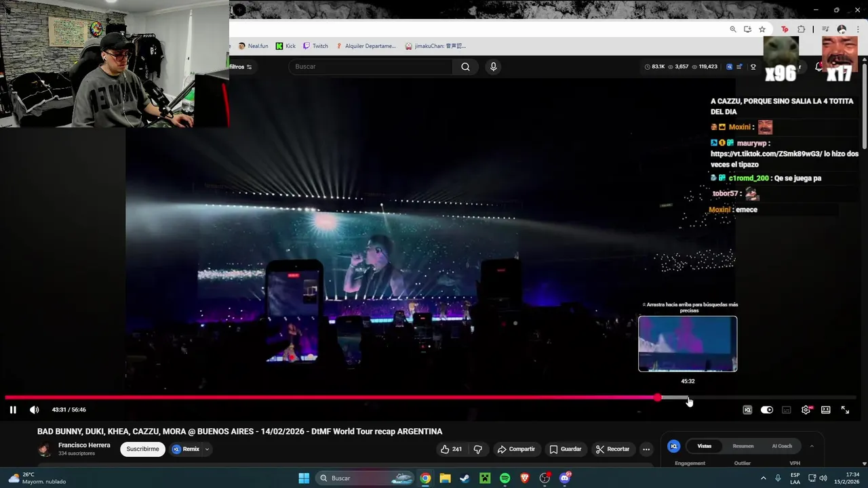This screenshot has width=868, height=488.
Task: Select the Resumen tab
Action: [743, 446]
